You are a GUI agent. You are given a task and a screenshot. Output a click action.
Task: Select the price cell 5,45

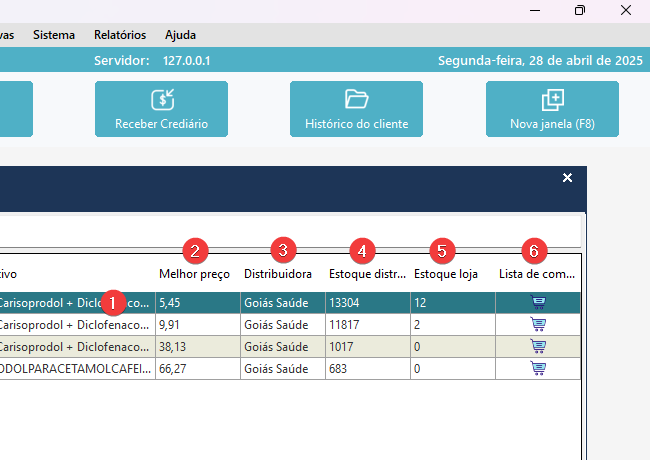pyautogui.click(x=198, y=303)
